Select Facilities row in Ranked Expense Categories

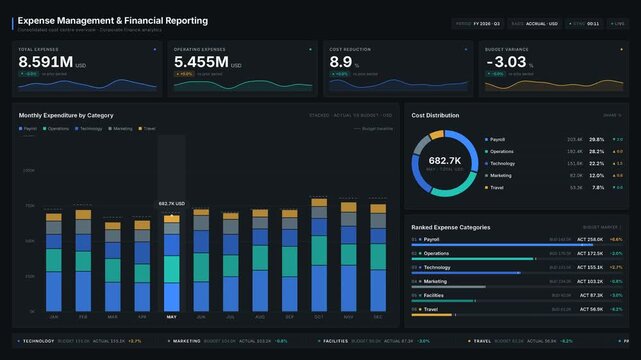click(x=517, y=297)
